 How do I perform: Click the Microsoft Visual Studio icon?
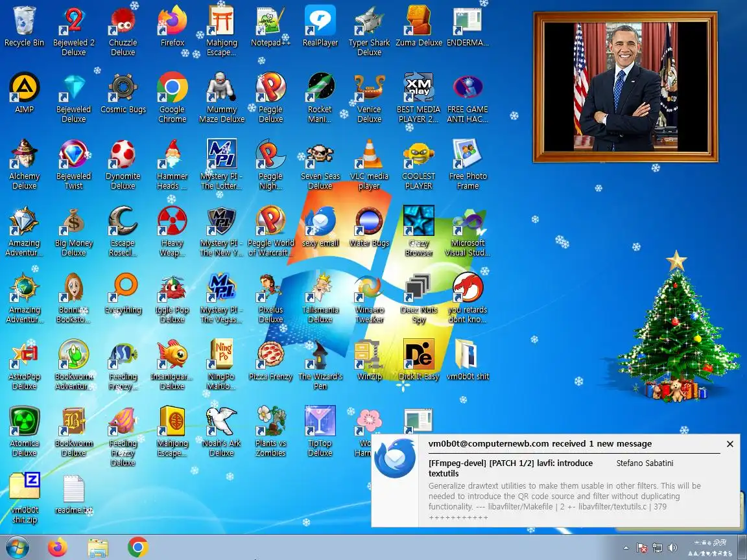click(468, 231)
